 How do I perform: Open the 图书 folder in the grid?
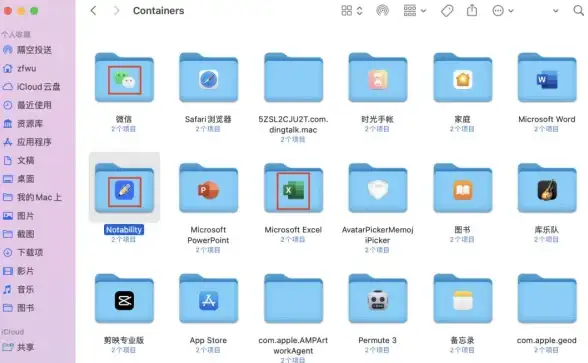tap(462, 188)
